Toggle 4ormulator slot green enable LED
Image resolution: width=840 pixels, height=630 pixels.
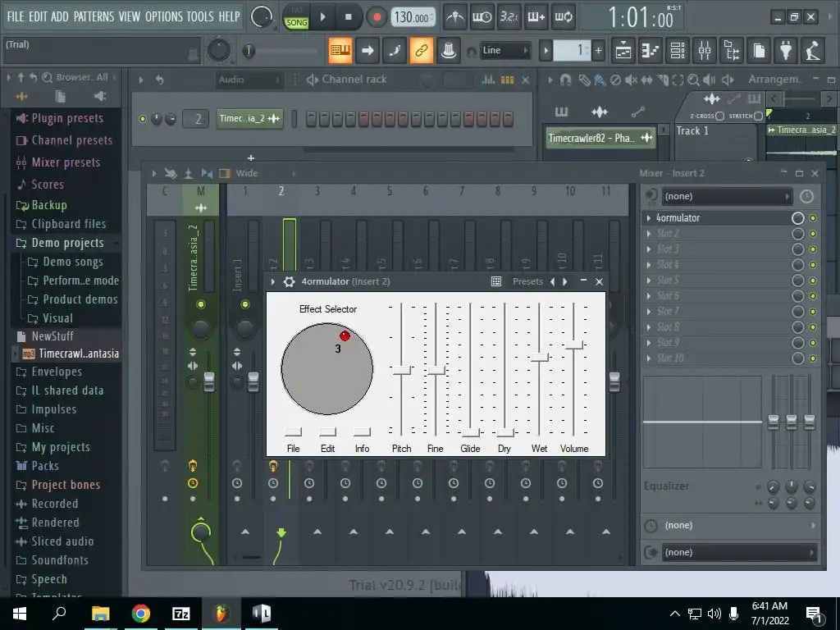tap(813, 218)
